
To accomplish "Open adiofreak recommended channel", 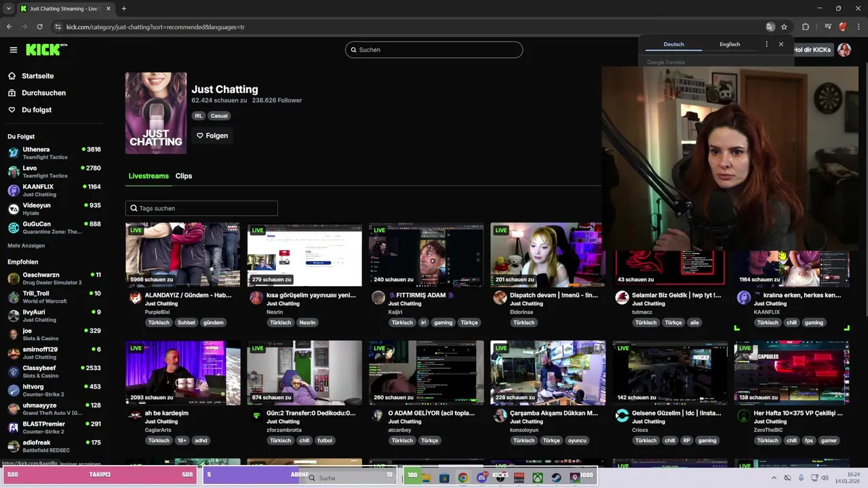I will pyautogui.click(x=54, y=445).
